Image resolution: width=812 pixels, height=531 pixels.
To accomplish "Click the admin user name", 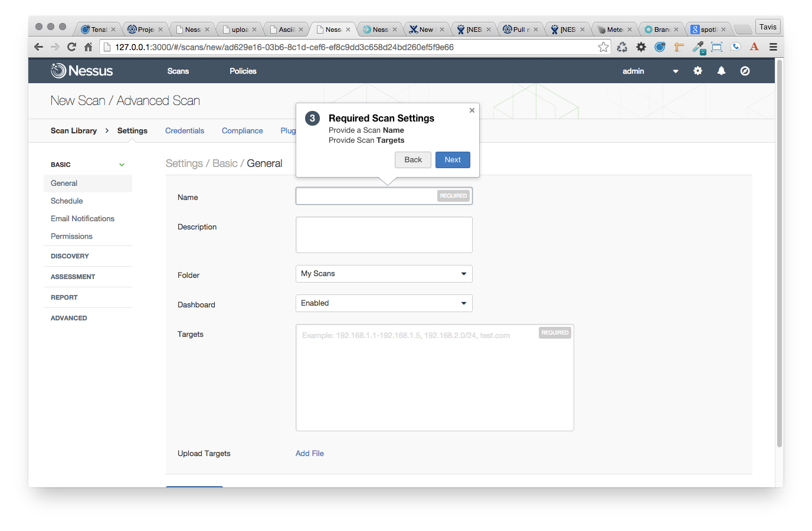I will pyautogui.click(x=633, y=71).
